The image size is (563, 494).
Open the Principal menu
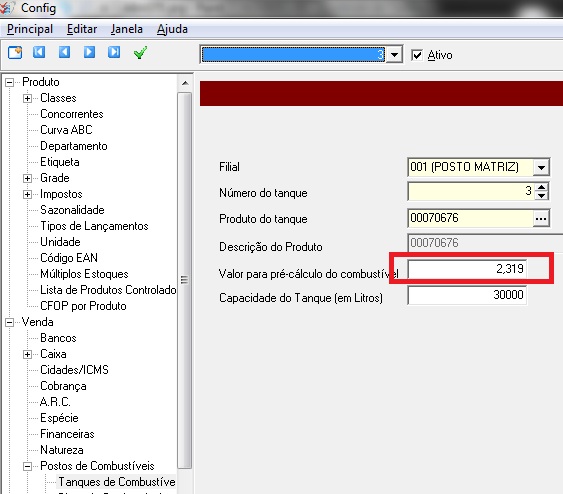click(30, 29)
